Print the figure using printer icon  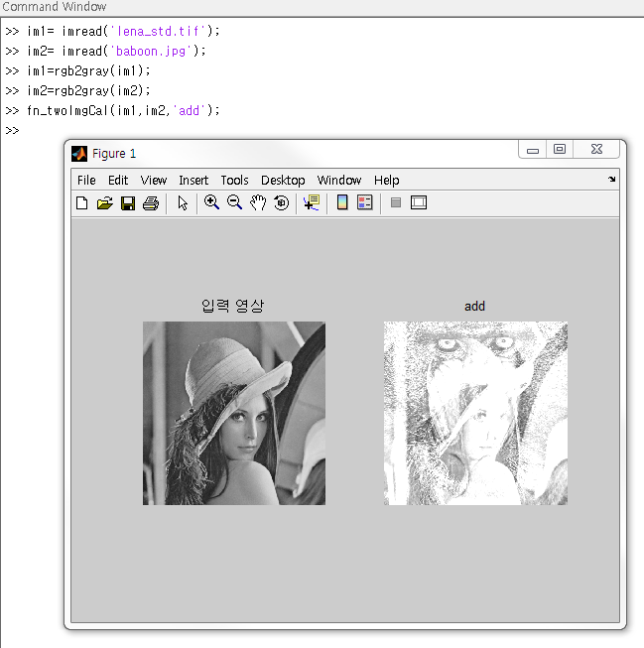[x=151, y=202]
